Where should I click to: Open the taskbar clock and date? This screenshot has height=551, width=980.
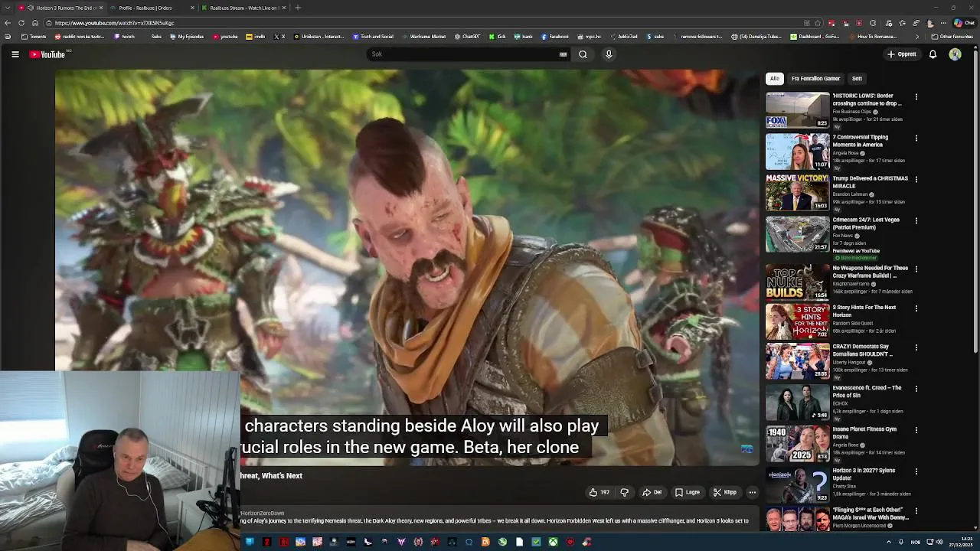point(962,542)
